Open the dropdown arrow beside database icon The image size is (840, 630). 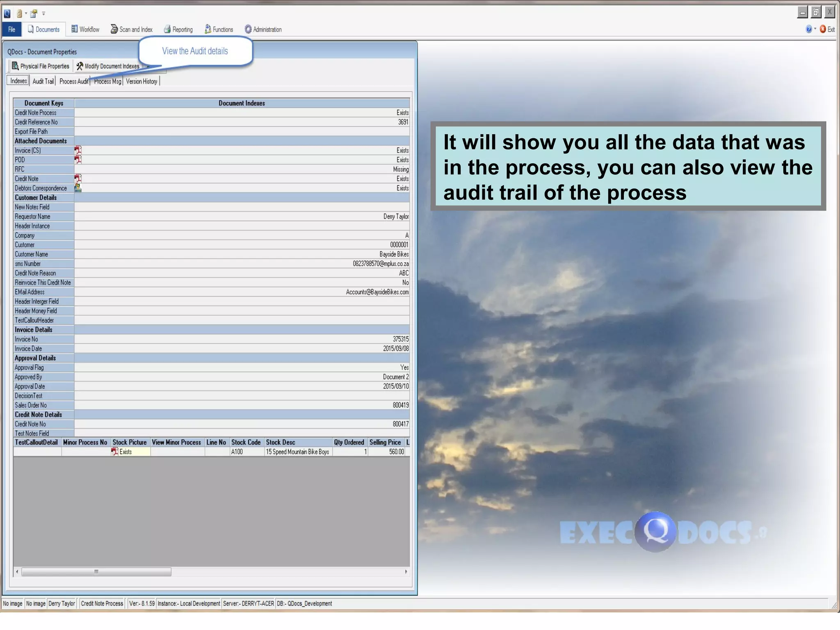[x=26, y=14]
